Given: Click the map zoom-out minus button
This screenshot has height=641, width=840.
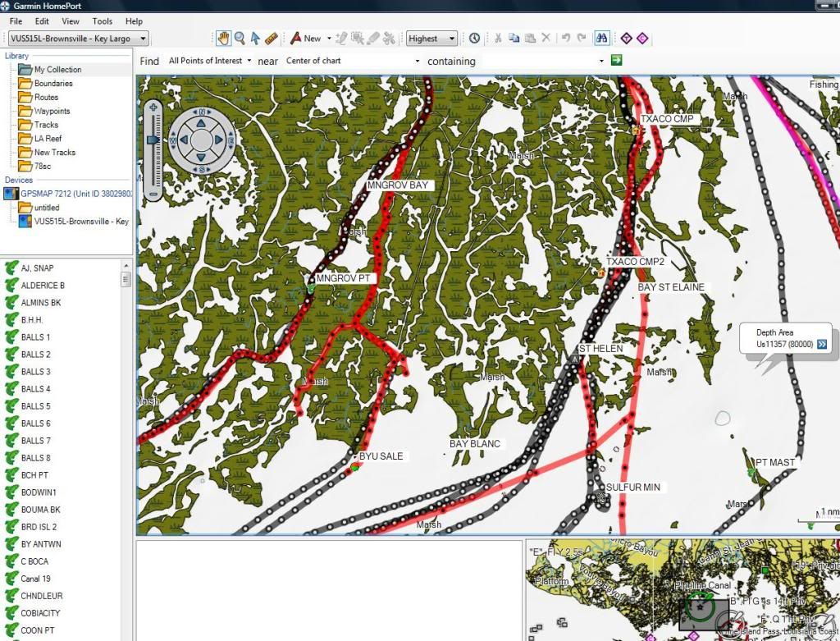Looking at the screenshot, I should [153, 194].
